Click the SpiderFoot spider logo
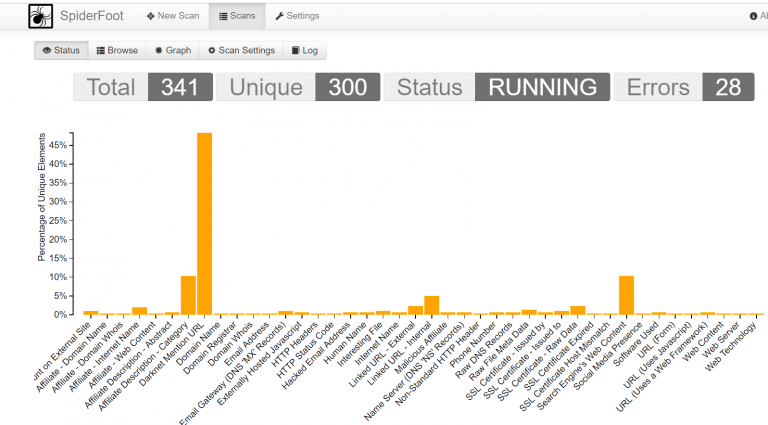Screen dimensions: 768x425 tap(40, 16)
